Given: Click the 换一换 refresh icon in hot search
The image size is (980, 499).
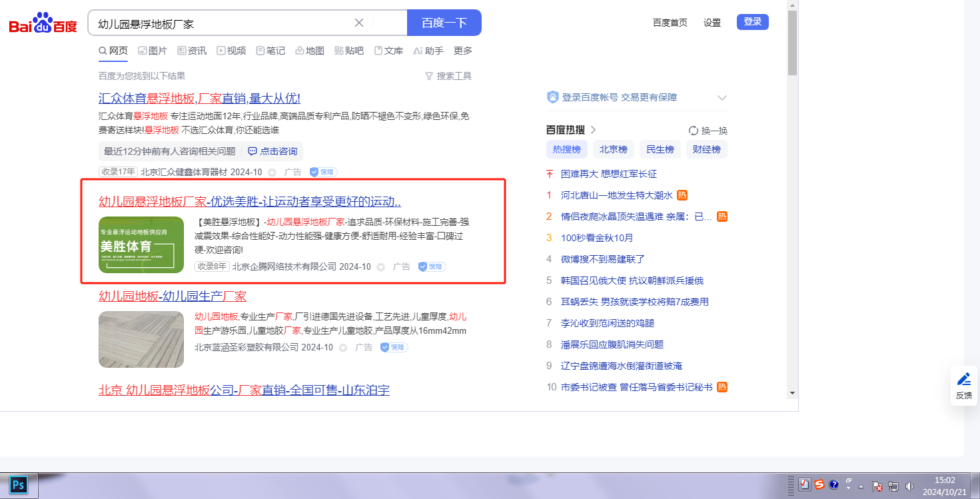Looking at the screenshot, I should coord(694,131).
